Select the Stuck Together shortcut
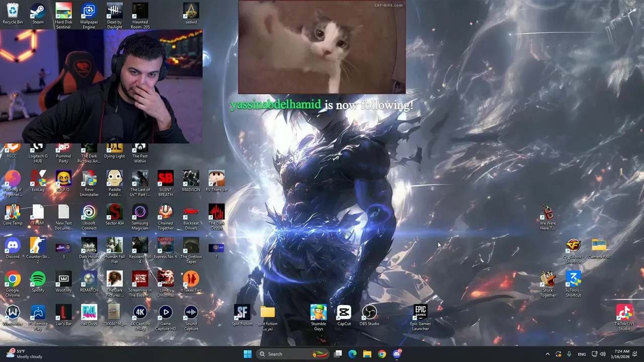This screenshot has height=362, width=644. pos(548,284)
